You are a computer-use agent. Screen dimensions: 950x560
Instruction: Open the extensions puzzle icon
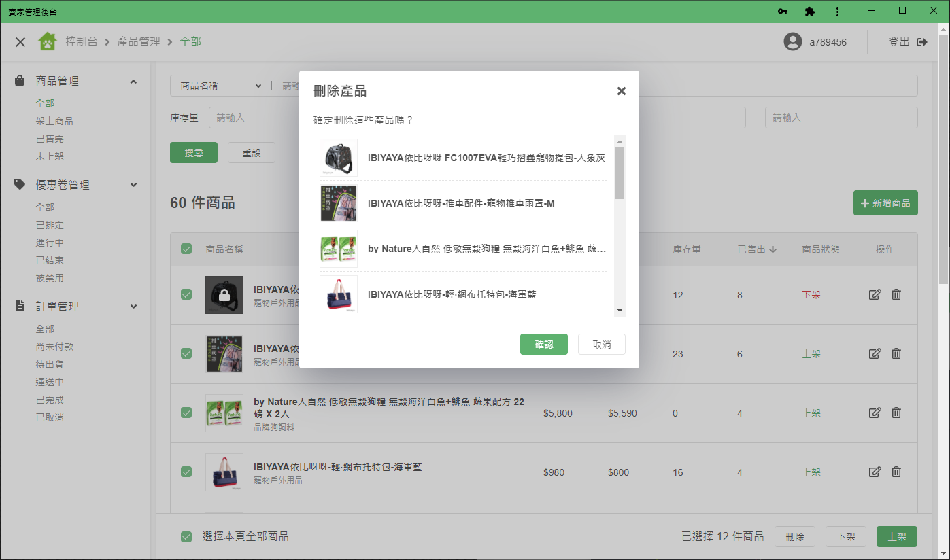point(809,12)
